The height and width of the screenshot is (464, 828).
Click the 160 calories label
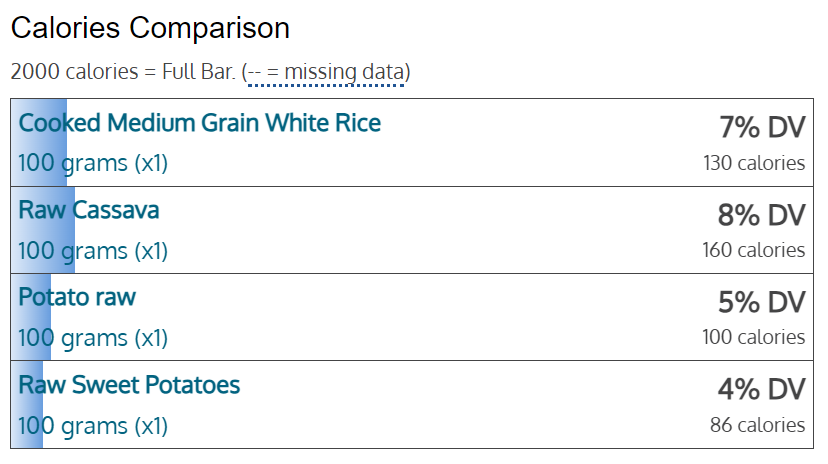tap(754, 250)
